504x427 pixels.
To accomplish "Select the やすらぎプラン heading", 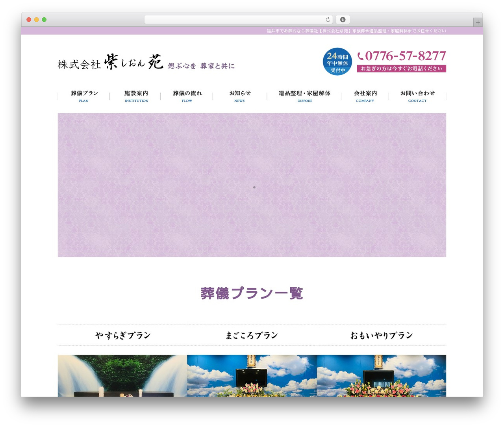I will 122,335.
